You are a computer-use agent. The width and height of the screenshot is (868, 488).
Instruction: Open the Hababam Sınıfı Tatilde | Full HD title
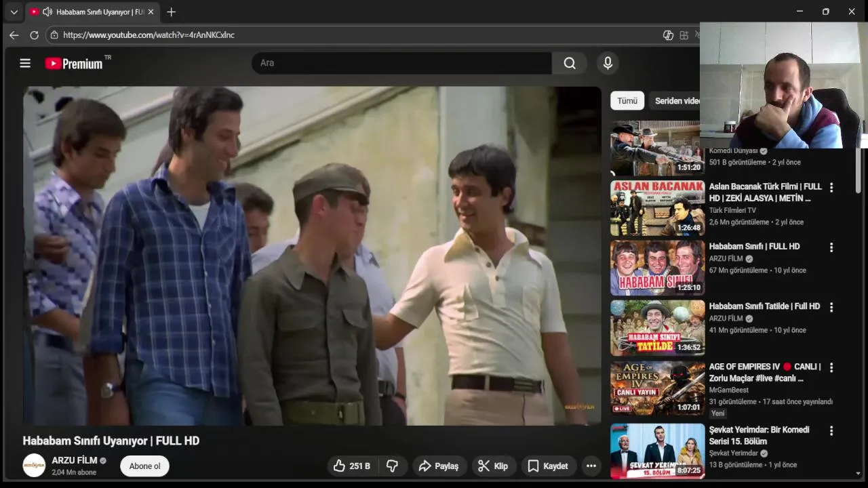(764, 306)
